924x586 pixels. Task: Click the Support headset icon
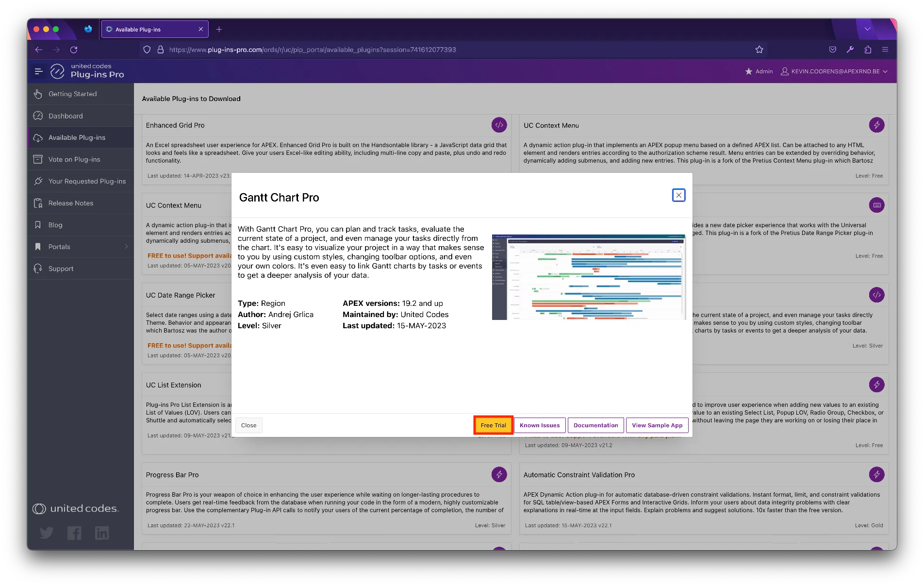[x=38, y=268]
